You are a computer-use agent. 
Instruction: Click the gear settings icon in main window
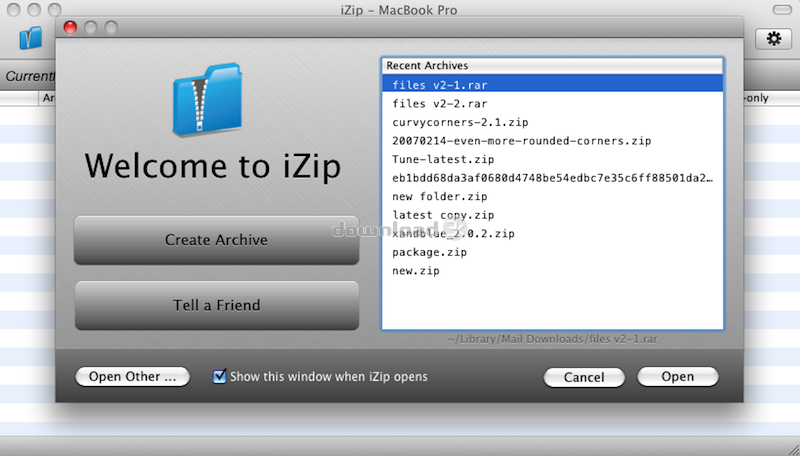coord(773,38)
